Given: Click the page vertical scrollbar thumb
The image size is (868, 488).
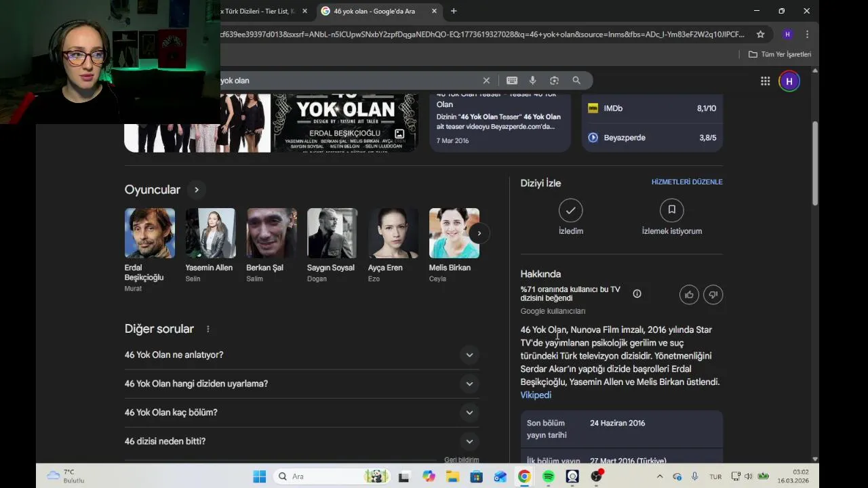Looking at the screenshot, I should (x=815, y=163).
